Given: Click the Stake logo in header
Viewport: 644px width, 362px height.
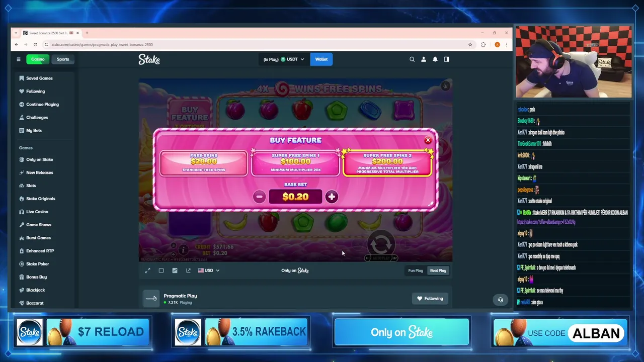Looking at the screenshot, I should 149,59.
